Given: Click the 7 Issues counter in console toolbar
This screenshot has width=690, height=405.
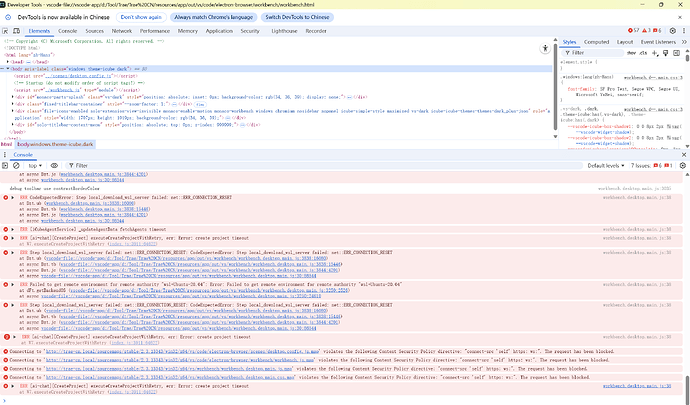Looking at the screenshot, I should click(652, 166).
